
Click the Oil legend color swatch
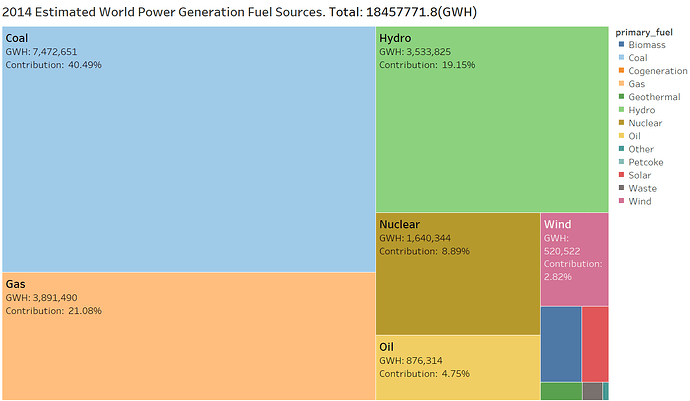[x=621, y=136]
